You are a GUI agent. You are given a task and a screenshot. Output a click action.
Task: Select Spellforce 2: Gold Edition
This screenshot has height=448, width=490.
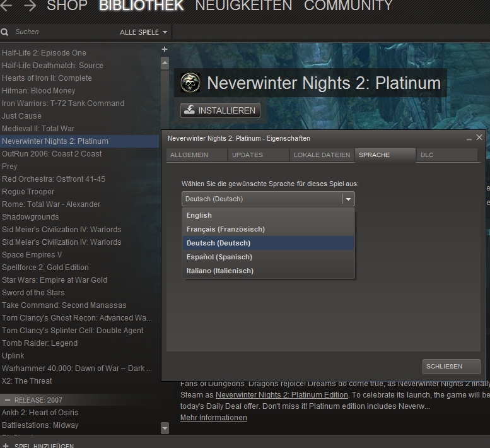coord(79,268)
